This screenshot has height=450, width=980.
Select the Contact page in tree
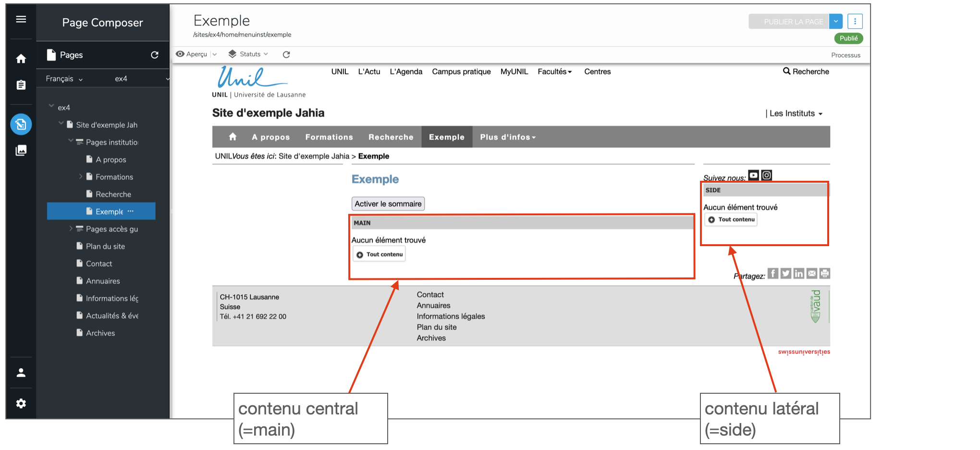click(98, 263)
